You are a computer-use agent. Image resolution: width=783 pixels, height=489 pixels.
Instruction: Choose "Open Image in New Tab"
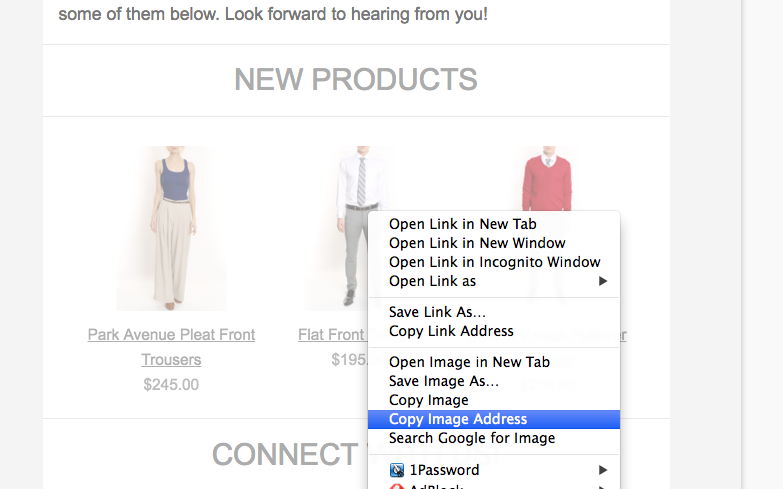[x=469, y=362]
